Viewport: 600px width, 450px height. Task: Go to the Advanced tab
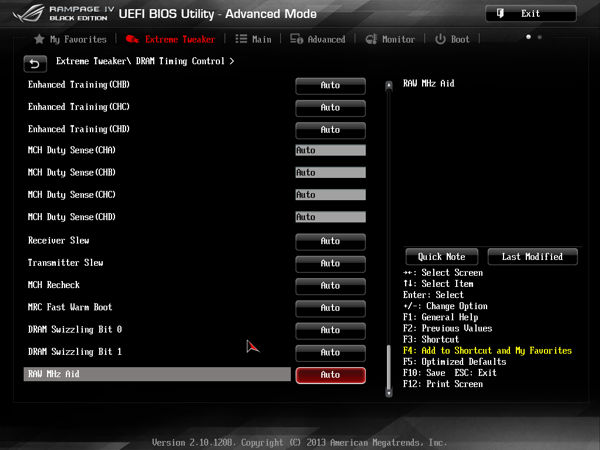click(318, 39)
